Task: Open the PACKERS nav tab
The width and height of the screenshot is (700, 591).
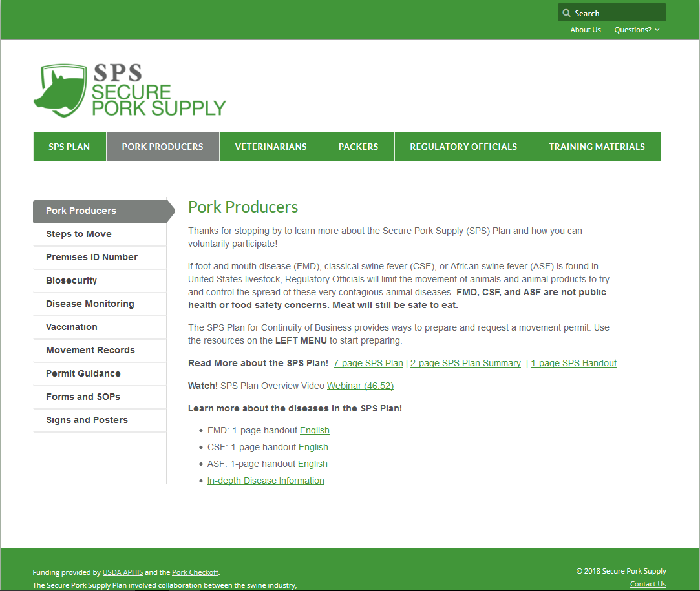Action: pos(359,147)
